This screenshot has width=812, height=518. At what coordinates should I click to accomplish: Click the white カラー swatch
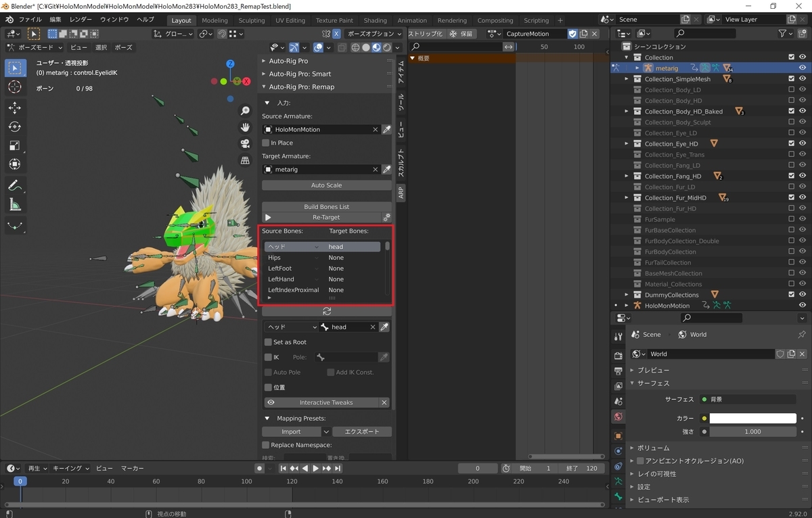tap(752, 419)
